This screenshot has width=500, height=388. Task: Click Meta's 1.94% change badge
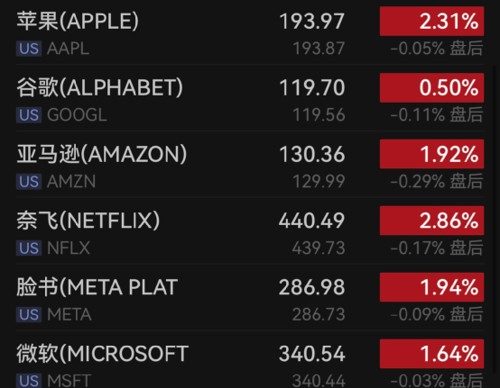coord(432,287)
